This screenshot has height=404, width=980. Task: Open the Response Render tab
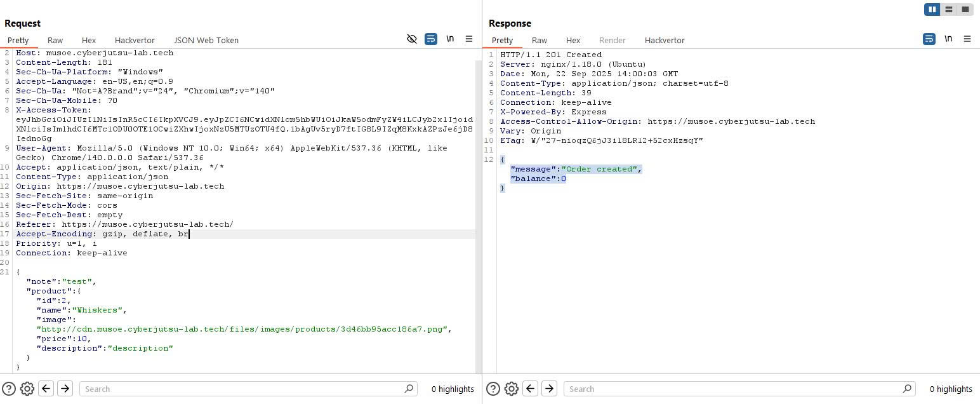click(x=612, y=40)
